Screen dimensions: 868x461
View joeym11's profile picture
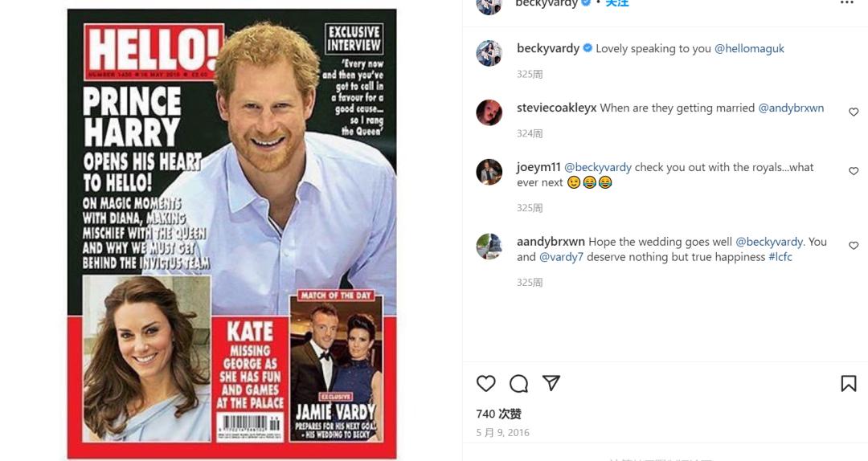click(489, 172)
